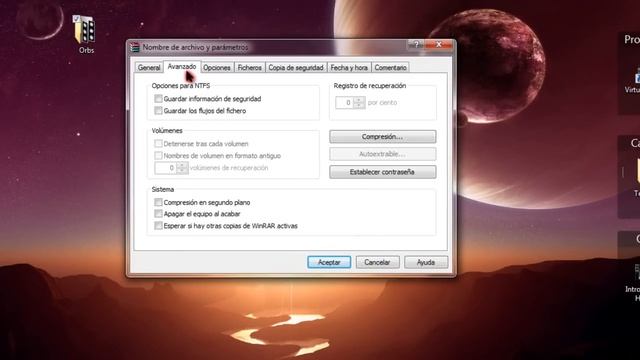Open the Copia de seguridad tab

[296, 68]
